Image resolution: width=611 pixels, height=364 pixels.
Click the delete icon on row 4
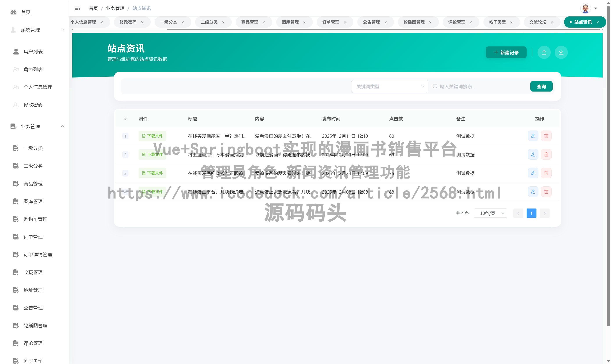(x=546, y=192)
